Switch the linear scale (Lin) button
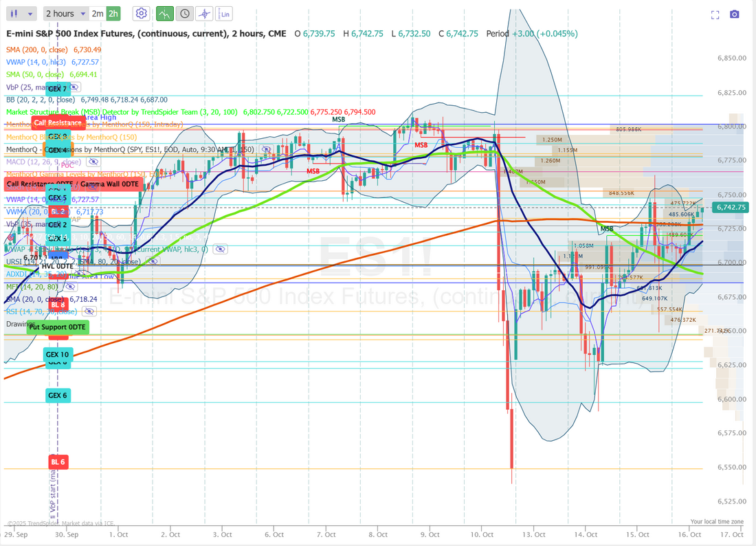Viewport: 756px width, 546px height. click(x=223, y=13)
